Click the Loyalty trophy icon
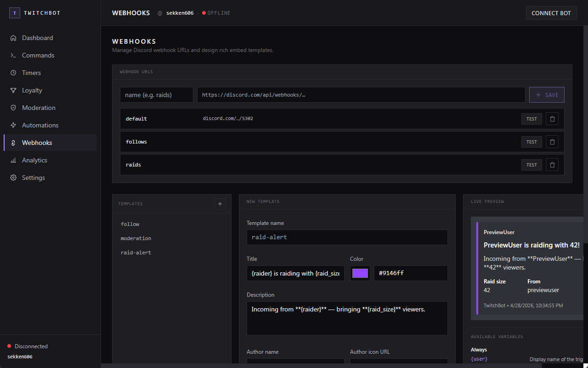Image resolution: width=588 pixels, height=368 pixels. coord(13,90)
